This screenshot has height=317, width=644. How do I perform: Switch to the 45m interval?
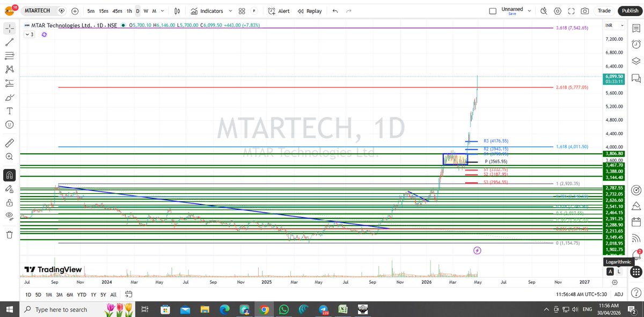(x=118, y=11)
